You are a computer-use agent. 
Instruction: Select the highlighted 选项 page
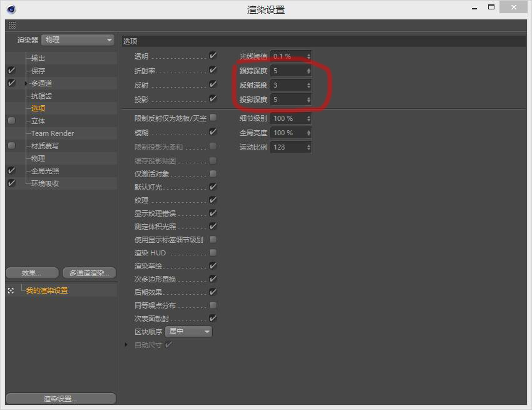(38, 108)
